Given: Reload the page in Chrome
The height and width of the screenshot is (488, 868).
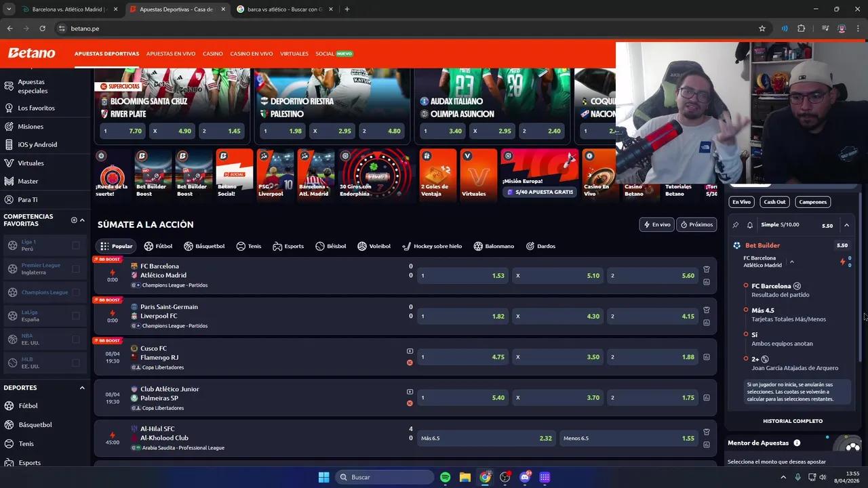Looking at the screenshot, I should tap(42, 28).
